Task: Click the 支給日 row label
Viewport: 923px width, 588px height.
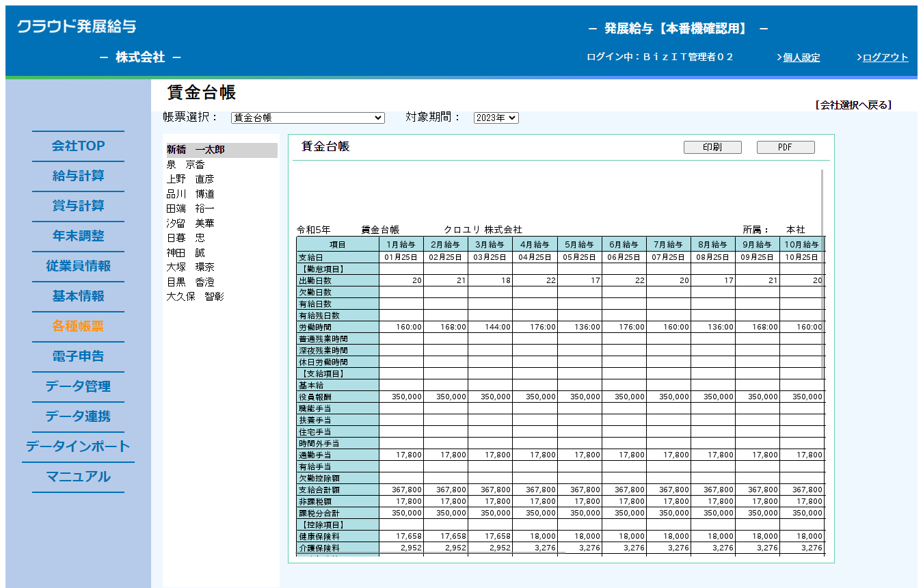Action: point(338,257)
